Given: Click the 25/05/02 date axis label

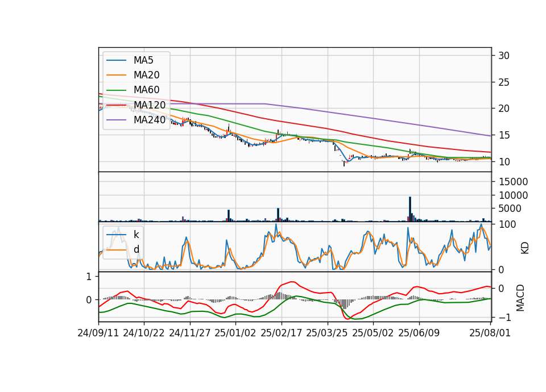Looking at the screenshot, I should tap(373, 333).
